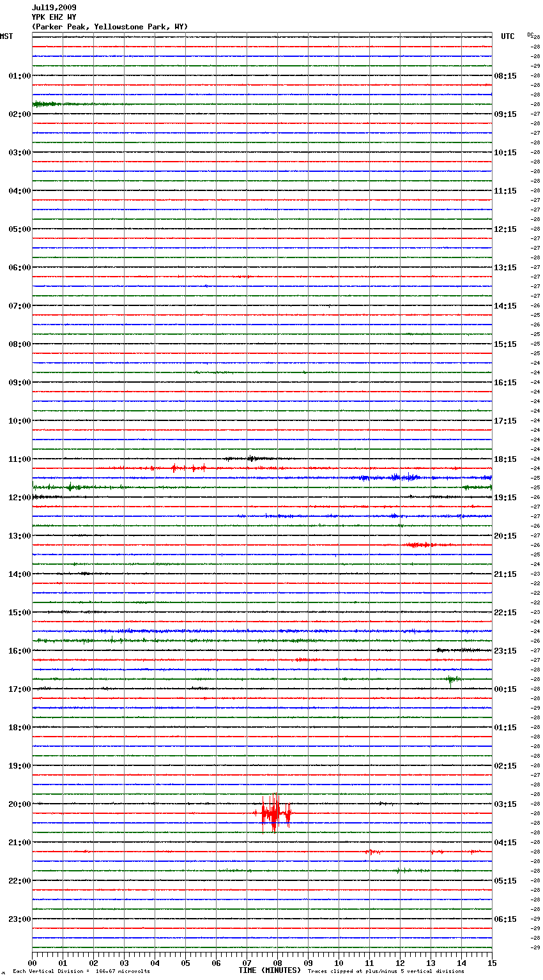Click the Parker Peak, Yellowstone Park location title
This screenshot has height=980, width=543.
(110, 27)
